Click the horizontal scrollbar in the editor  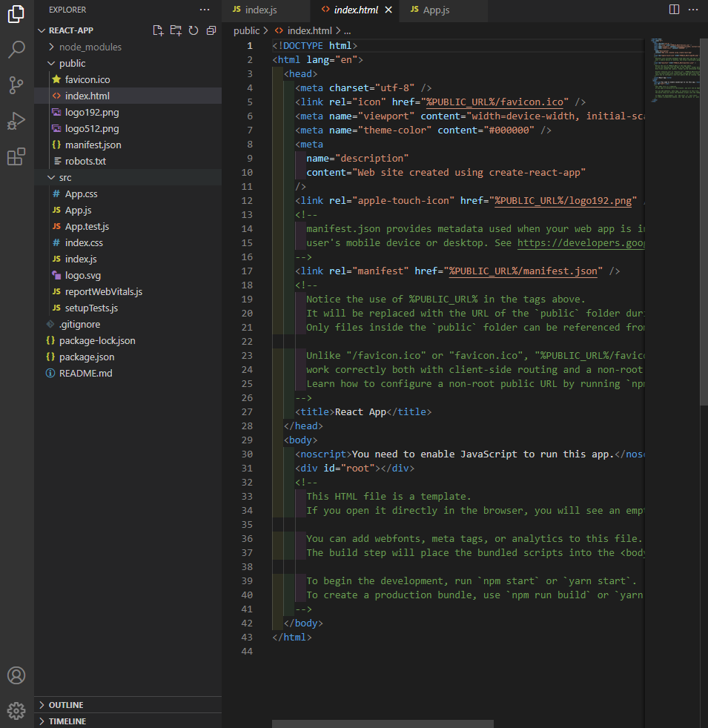(x=383, y=723)
